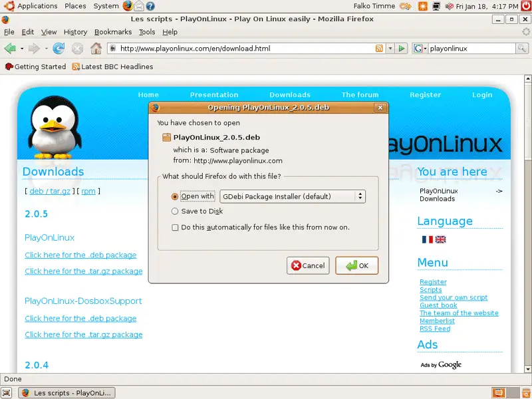Open the Bookmarks menu
The width and height of the screenshot is (532, 399).
113,32
